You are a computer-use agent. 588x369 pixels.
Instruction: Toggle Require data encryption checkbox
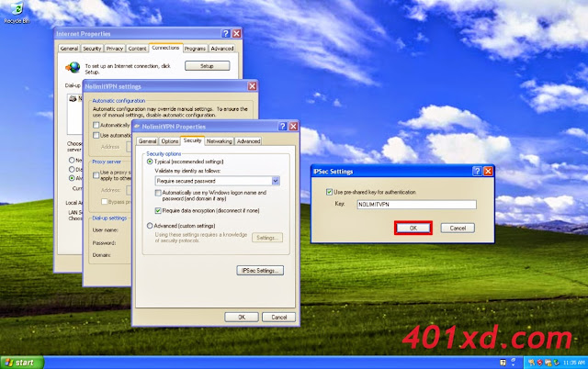(x=158, y=210)
